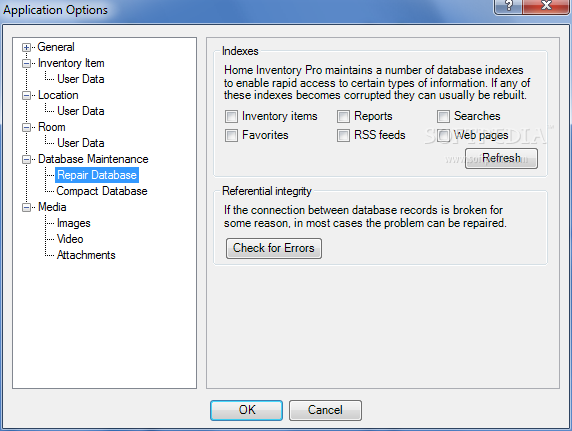The width and height of the screenshot is (572, 431).
Task: Expand the General tree node
Action: point(26,47)
